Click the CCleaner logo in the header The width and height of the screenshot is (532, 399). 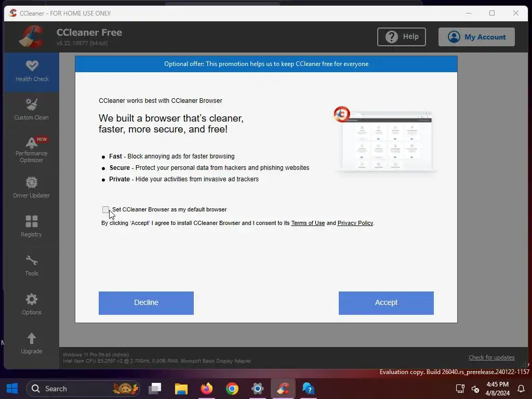click(32, 37)
